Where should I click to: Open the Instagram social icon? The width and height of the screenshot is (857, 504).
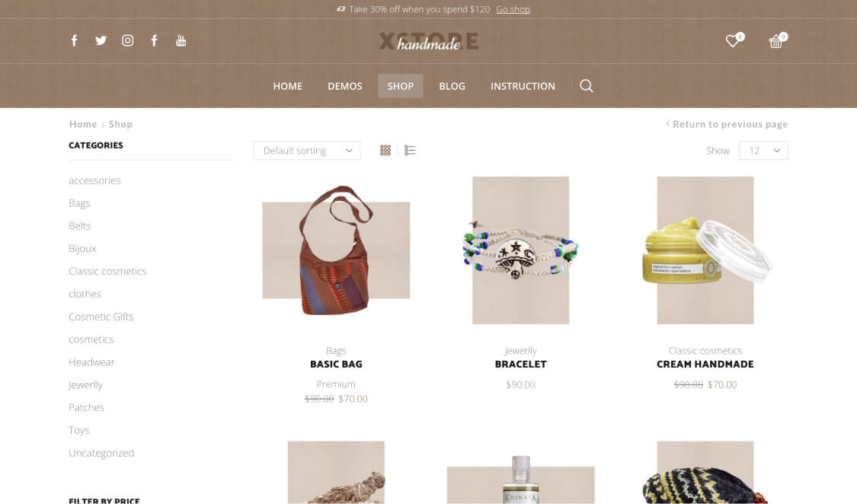pyautogui.click(x=127, y=40)
